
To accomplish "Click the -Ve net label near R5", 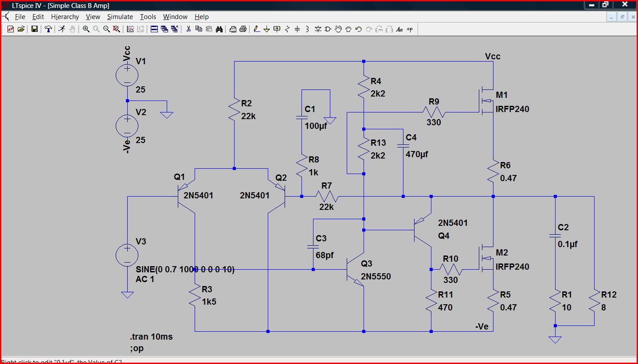I will click(x=481, y=326).
